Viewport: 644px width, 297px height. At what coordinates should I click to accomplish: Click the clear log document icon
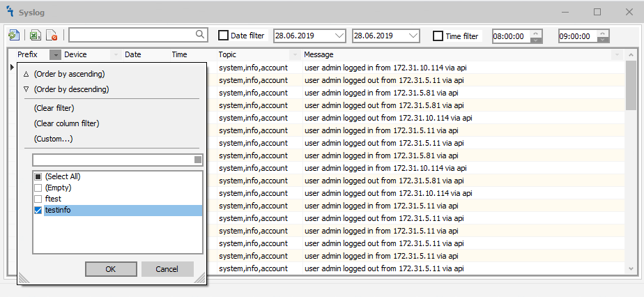(52, 36)
